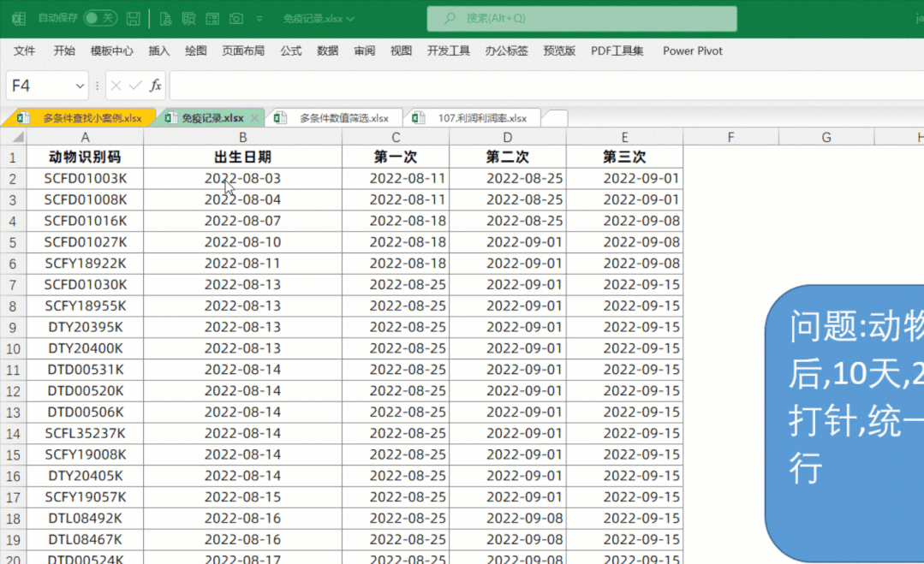Click the Name Box showing F4
The height and width of the screenshot is (564, 924).
pos(40,86)
